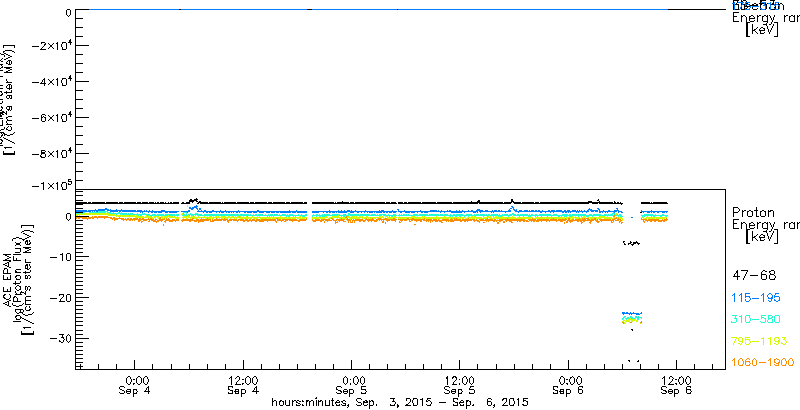800x410 pixels.
Task: Click the -2×10⁴ y-axis tick label
Action: click(x=51, y=46)
